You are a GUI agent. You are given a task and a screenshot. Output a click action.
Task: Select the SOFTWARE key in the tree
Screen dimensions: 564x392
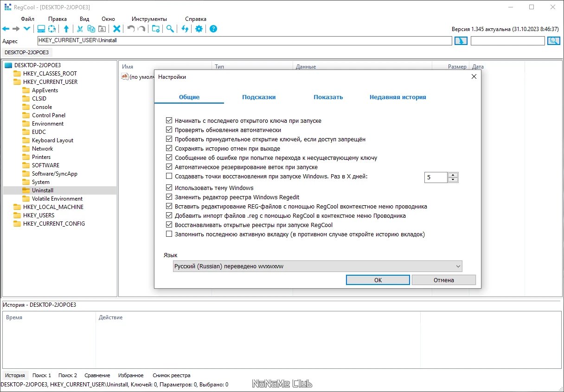45,165
